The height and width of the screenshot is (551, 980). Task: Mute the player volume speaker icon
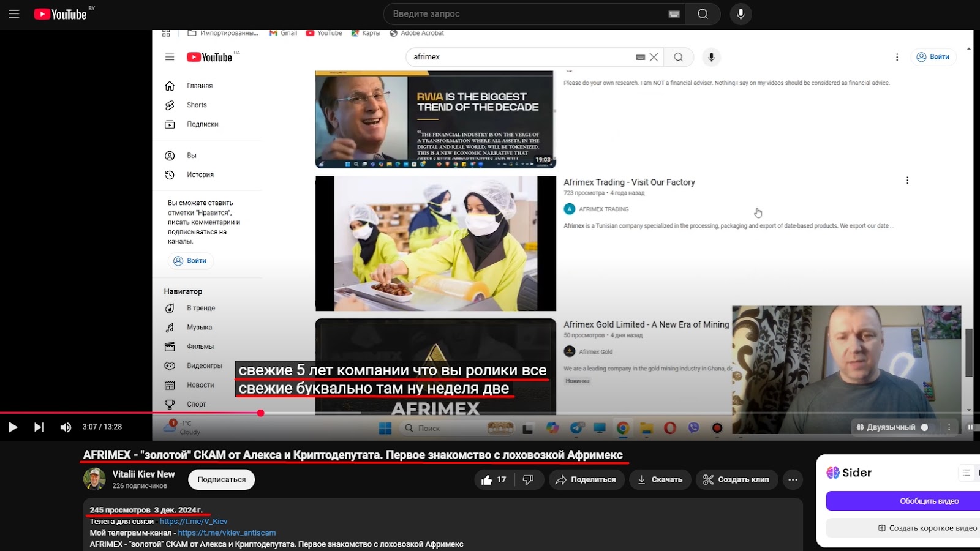[x=66, y=427]
